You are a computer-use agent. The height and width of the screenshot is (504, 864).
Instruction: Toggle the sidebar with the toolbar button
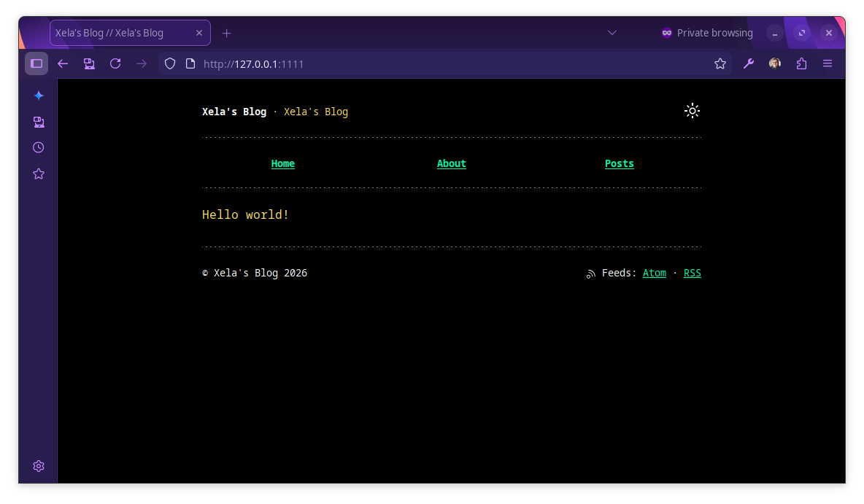(x=36, y=63)
